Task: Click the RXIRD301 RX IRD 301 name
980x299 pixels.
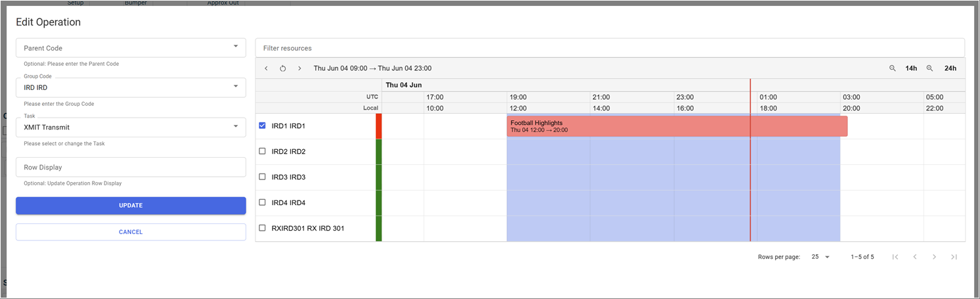Action: click(308, 229)
